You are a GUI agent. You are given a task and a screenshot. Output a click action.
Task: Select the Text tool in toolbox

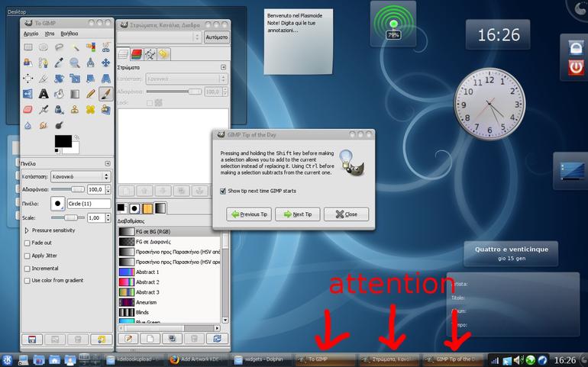[x=44, y=94]
